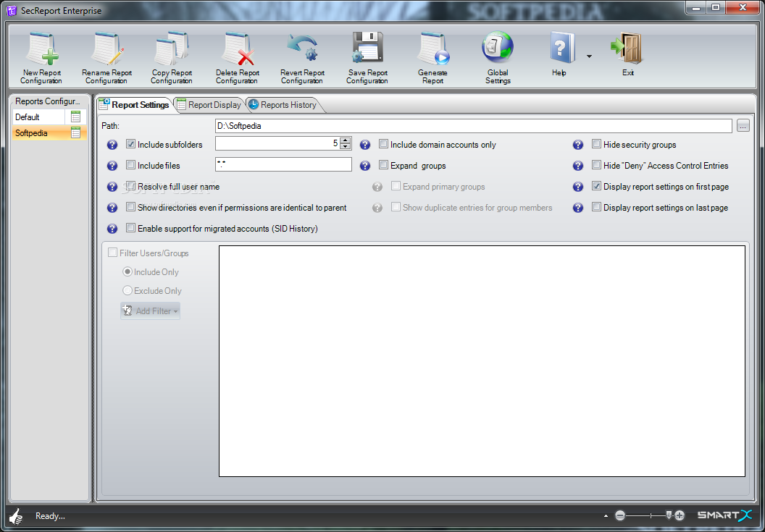
Task: Select the Report Settings tab
Action: click(134, 105)
